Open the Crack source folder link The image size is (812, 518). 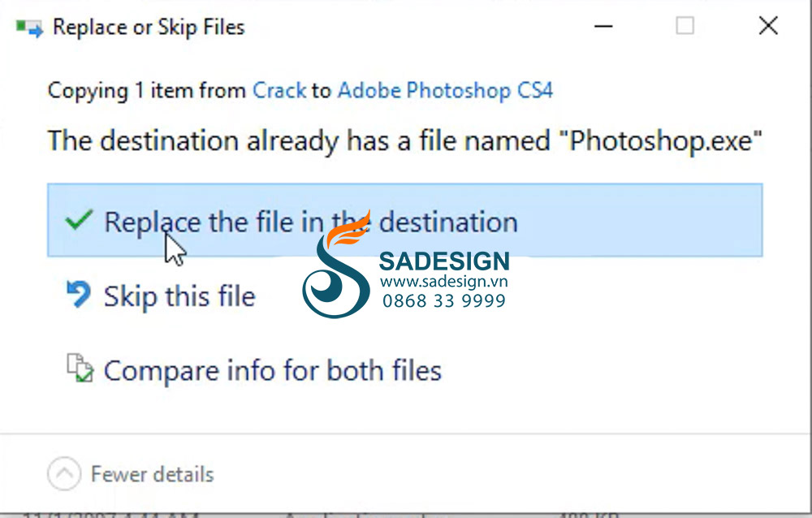pyautogui.click(x=279, y=91)
